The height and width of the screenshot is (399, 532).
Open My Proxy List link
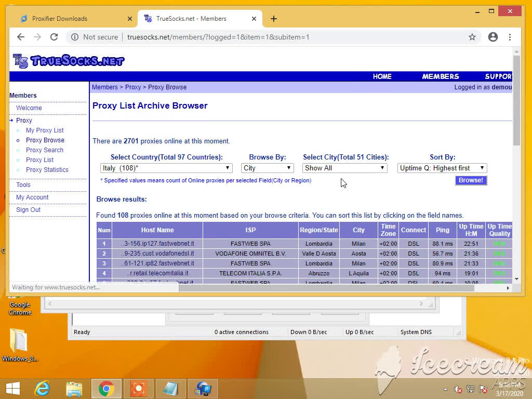coord(45,130)
